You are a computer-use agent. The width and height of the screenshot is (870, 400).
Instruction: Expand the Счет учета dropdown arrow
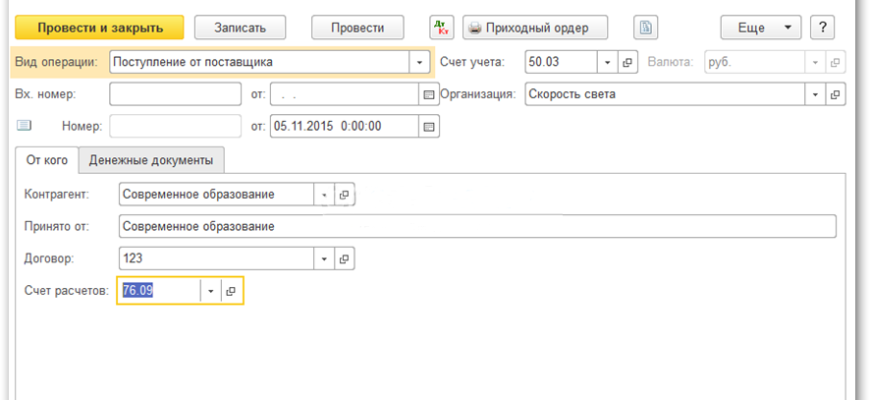[608, 62]
